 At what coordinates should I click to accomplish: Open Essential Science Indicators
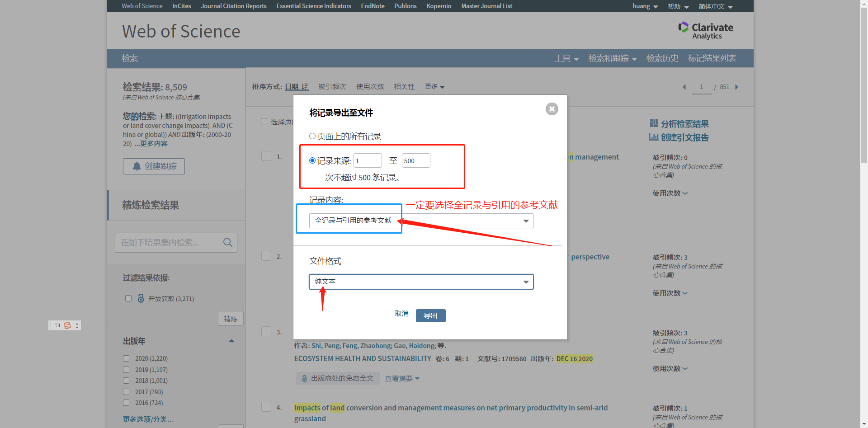tap(314, 6)
